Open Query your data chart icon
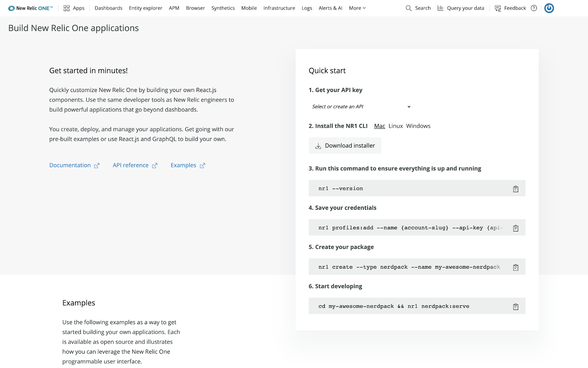The image size is (588, 368). 441,8
